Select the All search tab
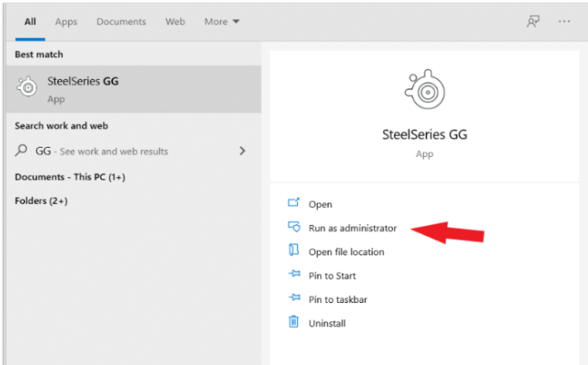Screen dimensions: 588x365 coord(30,22)
